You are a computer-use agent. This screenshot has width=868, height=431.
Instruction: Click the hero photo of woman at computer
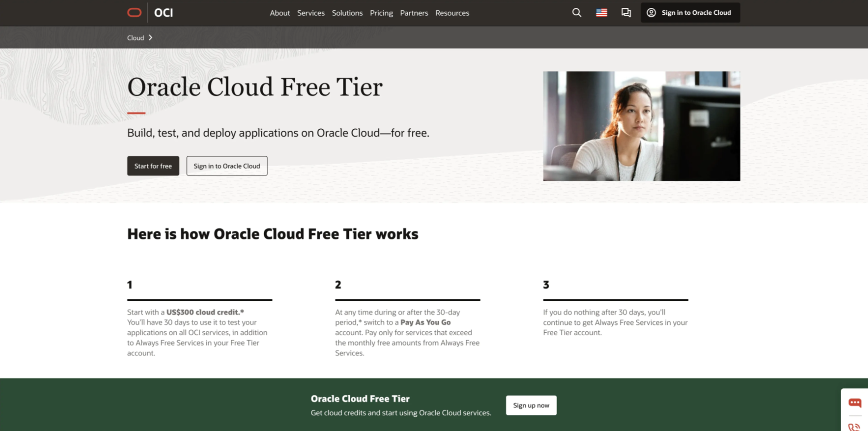click(x=641, y=126)
